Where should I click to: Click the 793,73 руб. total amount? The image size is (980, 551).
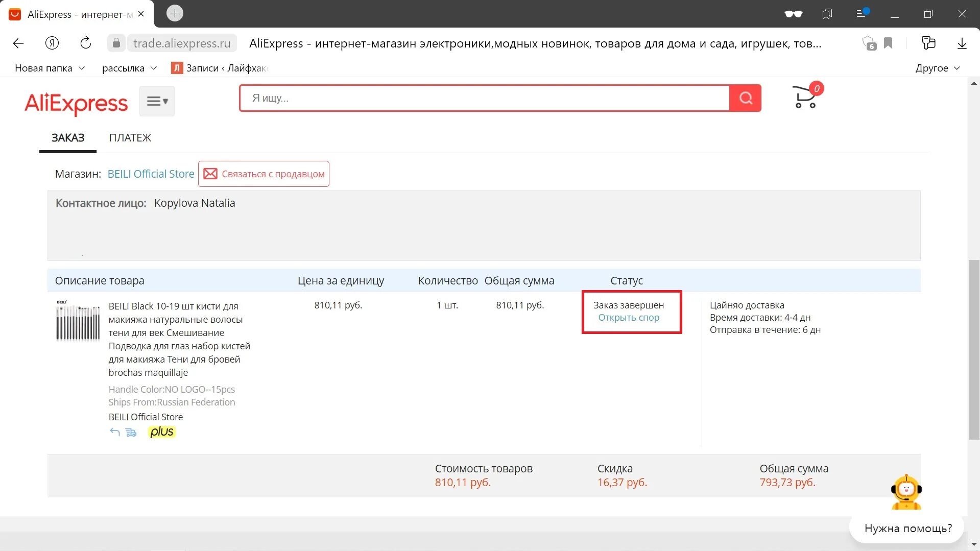(x=787, y=483)
